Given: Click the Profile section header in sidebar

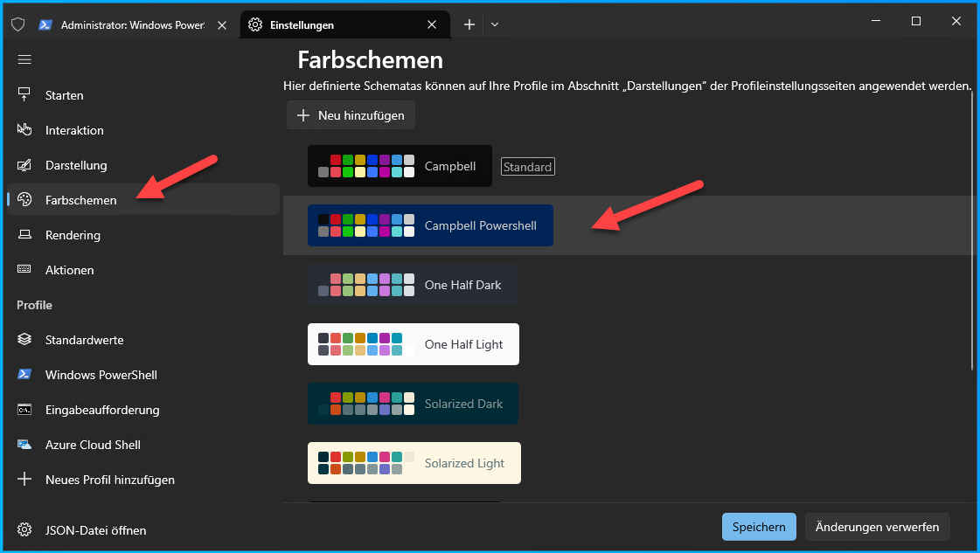Looking at the screenshot, I should pos(34,305).
